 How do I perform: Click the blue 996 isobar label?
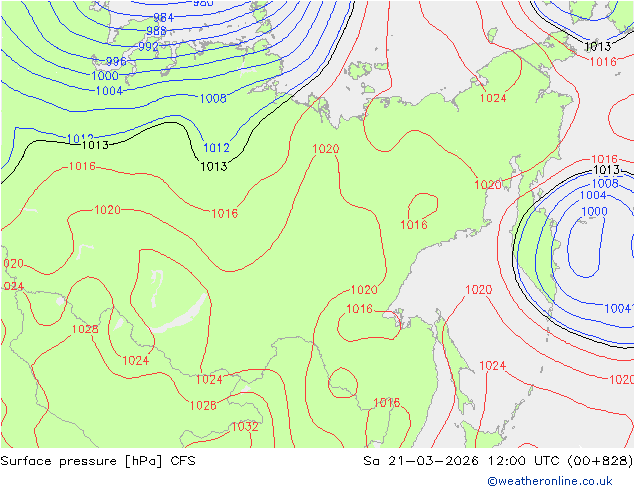(116, 61)
